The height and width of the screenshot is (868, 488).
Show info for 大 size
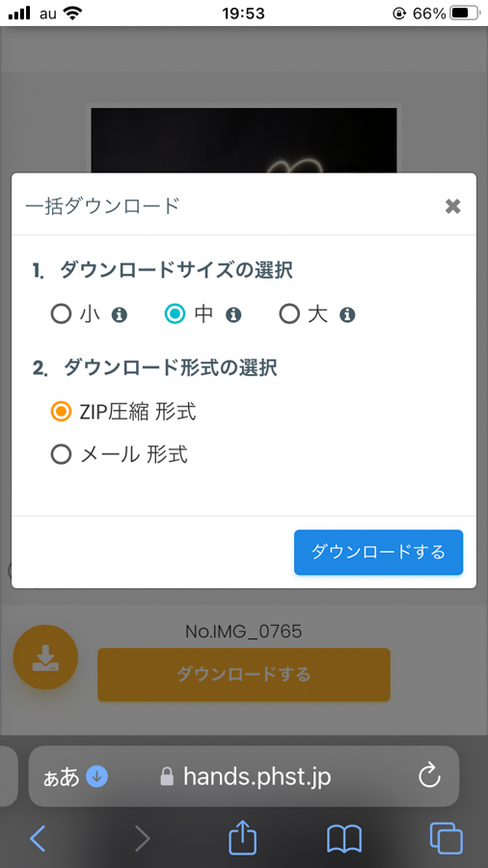(347, 315)
